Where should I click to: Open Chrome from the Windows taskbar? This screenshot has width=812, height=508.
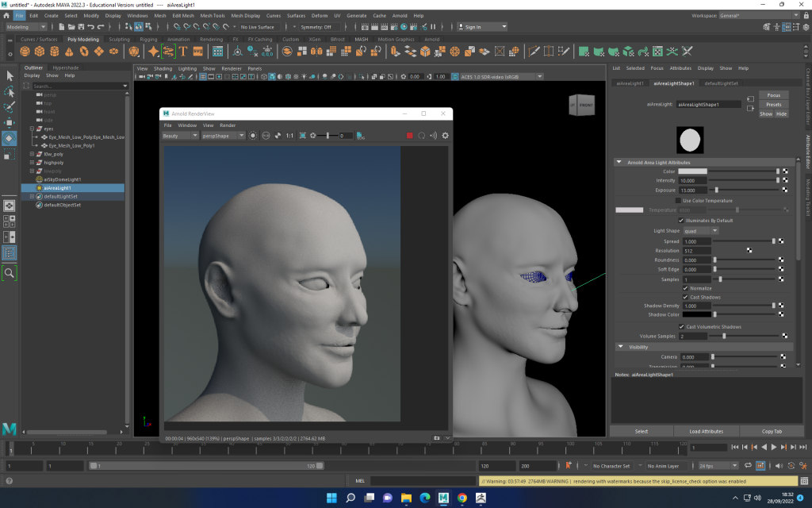pyautogui.click(x=462, y=498)
